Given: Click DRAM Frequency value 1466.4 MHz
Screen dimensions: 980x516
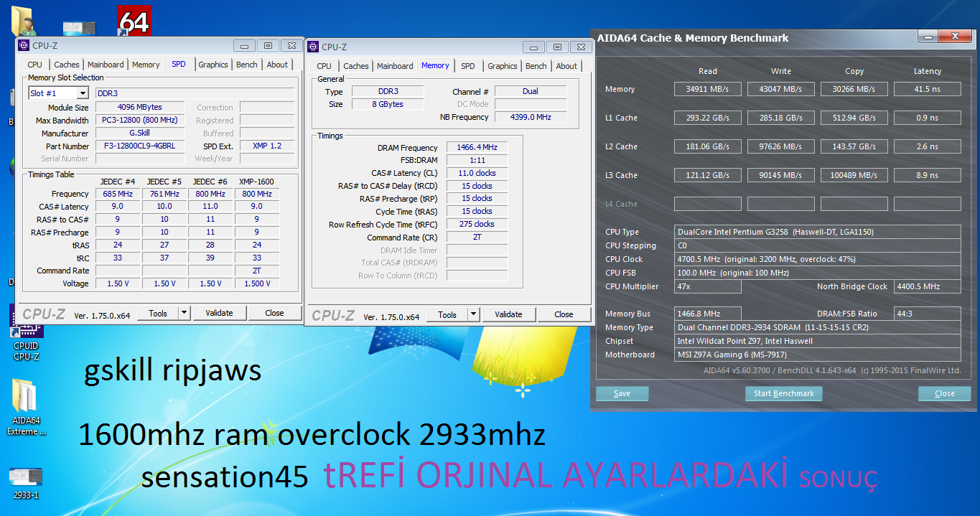Looking at the screenshot, I should pyautogui.click(x=477, y=147).
